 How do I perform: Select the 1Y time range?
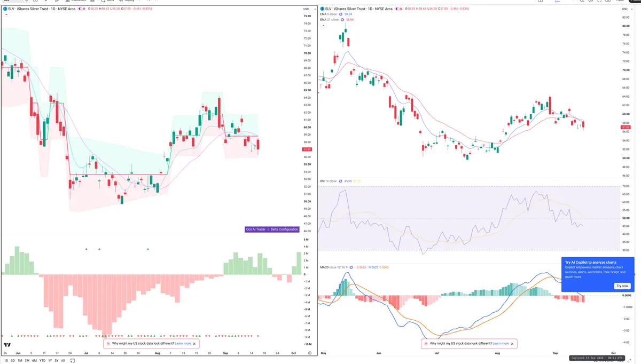coord(50,361)
